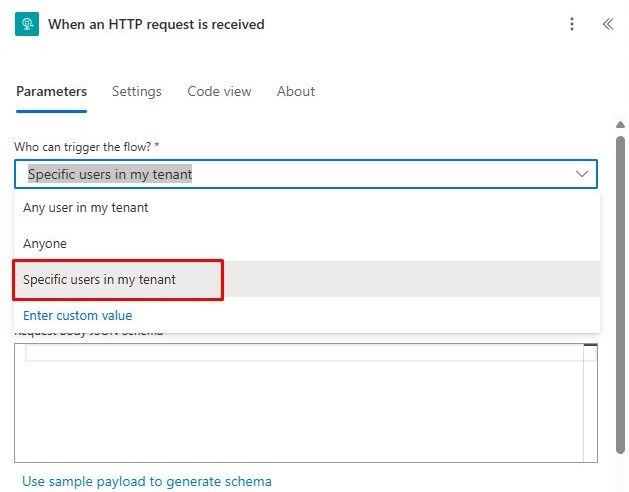
Task: Collapse the panel with the double chevron
Action: click(607, 24)
